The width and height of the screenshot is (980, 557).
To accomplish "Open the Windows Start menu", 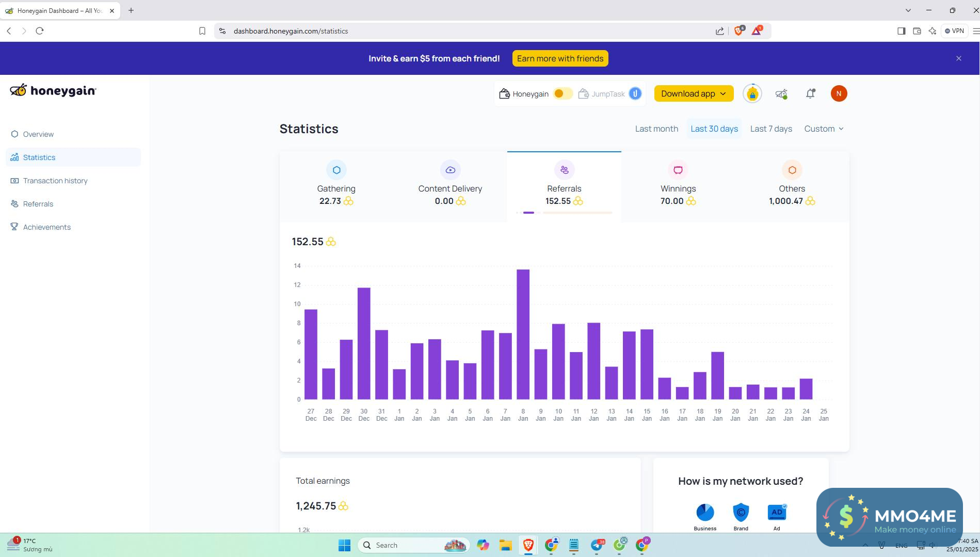I will coord(344,545).
